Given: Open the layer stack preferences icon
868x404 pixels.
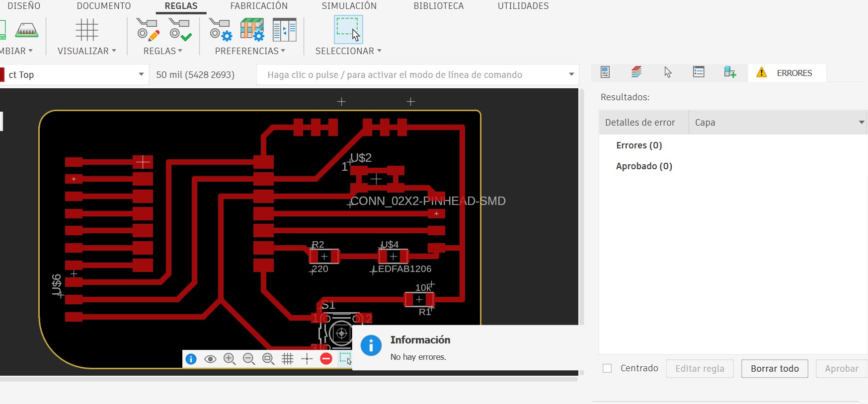Looking at the screenshot, I should tap(252, 30).
